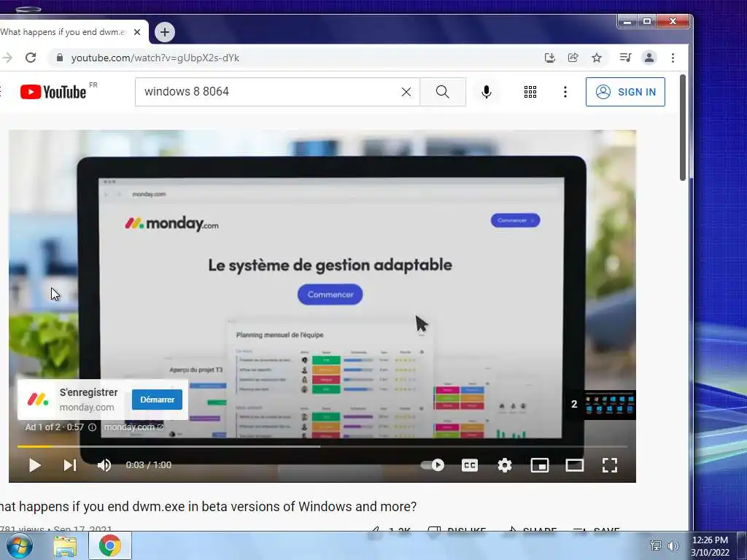Open video settings gear
Viewport: 747px width, 560px height.
(x=505, y=465)
